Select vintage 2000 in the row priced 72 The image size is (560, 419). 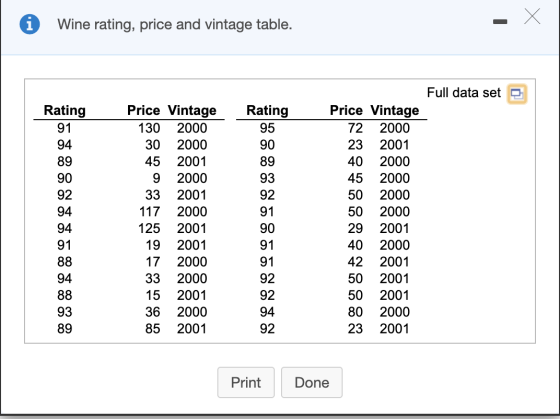(x=395, y=128)
